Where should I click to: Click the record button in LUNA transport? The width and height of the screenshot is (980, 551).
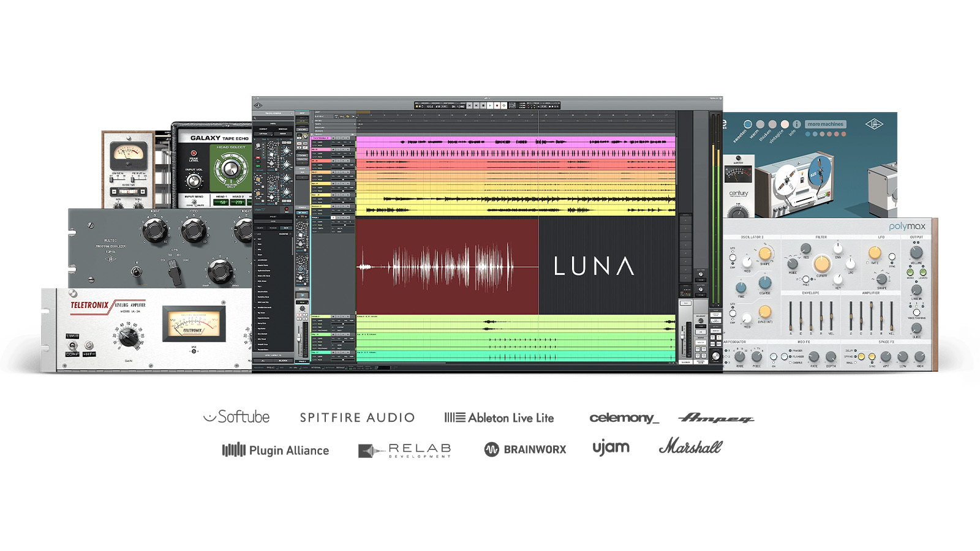(497, 106)
